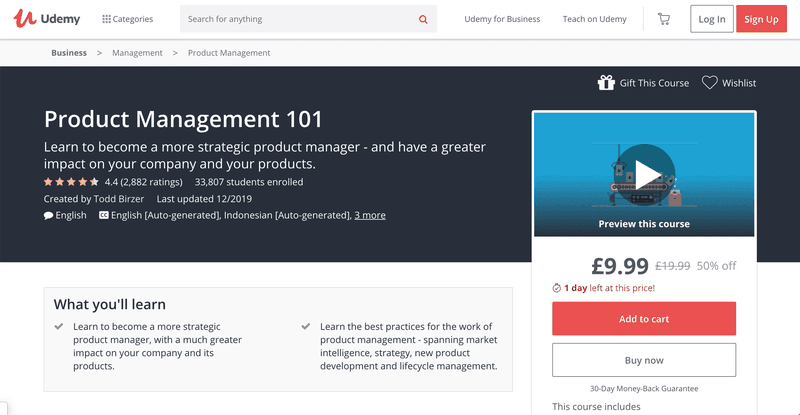Click Preview this course caption
Viewport: 800px width, 415px height.
pos(644,224)
